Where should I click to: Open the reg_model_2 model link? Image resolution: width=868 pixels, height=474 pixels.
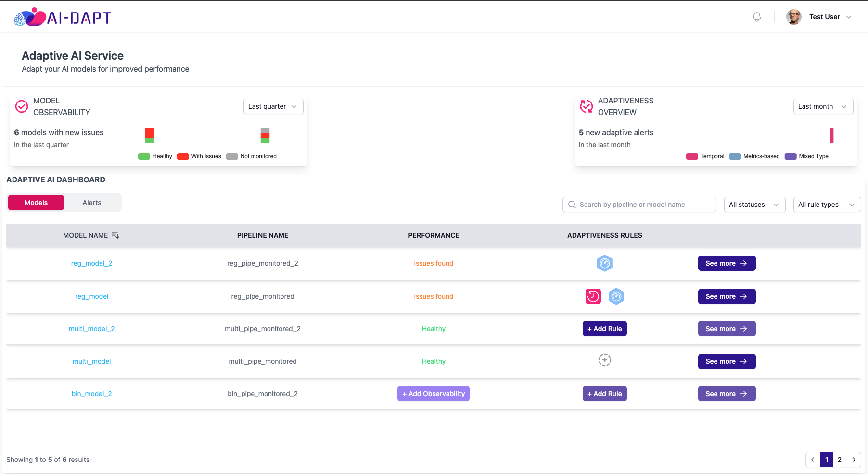(x=92, y=263)
